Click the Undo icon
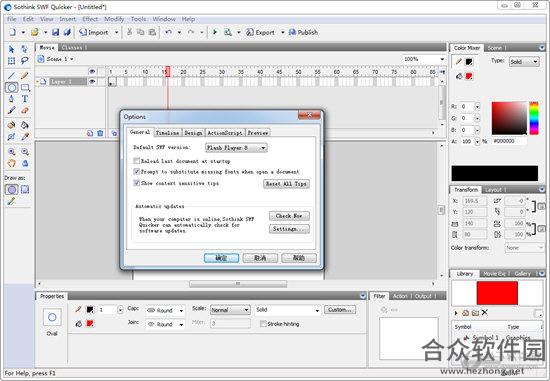The height and width of the screenshot is (381, 550). (169, 32)
